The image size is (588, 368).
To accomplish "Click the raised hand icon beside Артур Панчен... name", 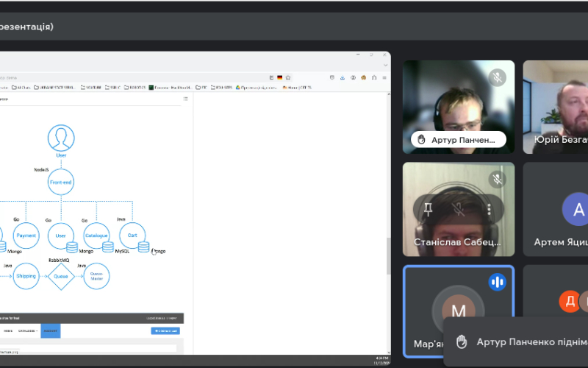I will 421,140.
